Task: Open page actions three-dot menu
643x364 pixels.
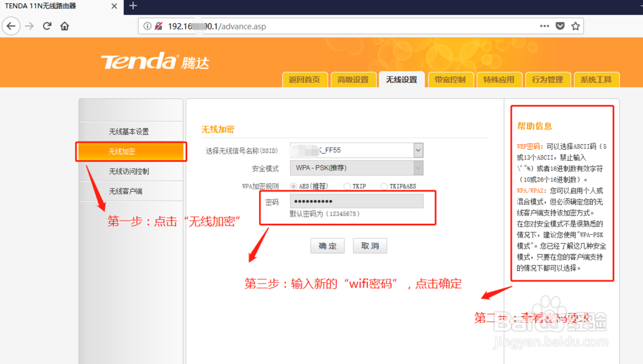Action: (x=545, y=26)
